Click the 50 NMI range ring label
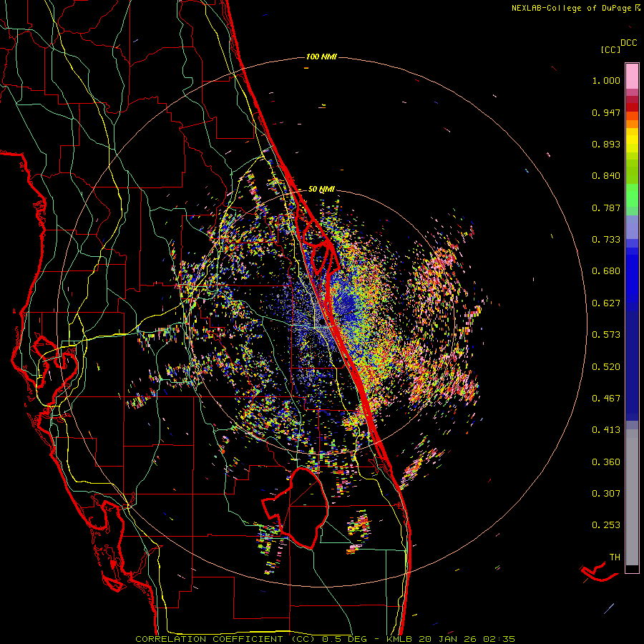Image resolution: width=644 pixels, height=644 pixels. click(321, 190)
